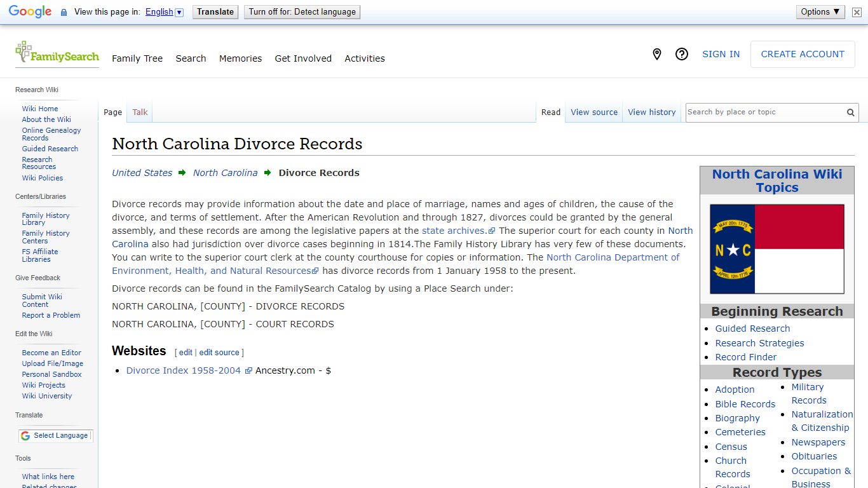Click the search magnifier icon

pos(850,112)
